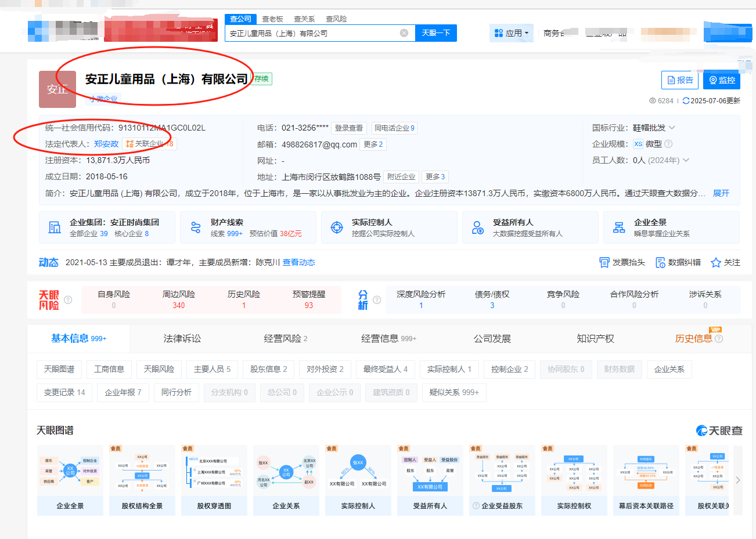Screen dimensions: 756x539
Task: Click the 企业全景 hierarchy icon
Action: [x=619, y=227]
